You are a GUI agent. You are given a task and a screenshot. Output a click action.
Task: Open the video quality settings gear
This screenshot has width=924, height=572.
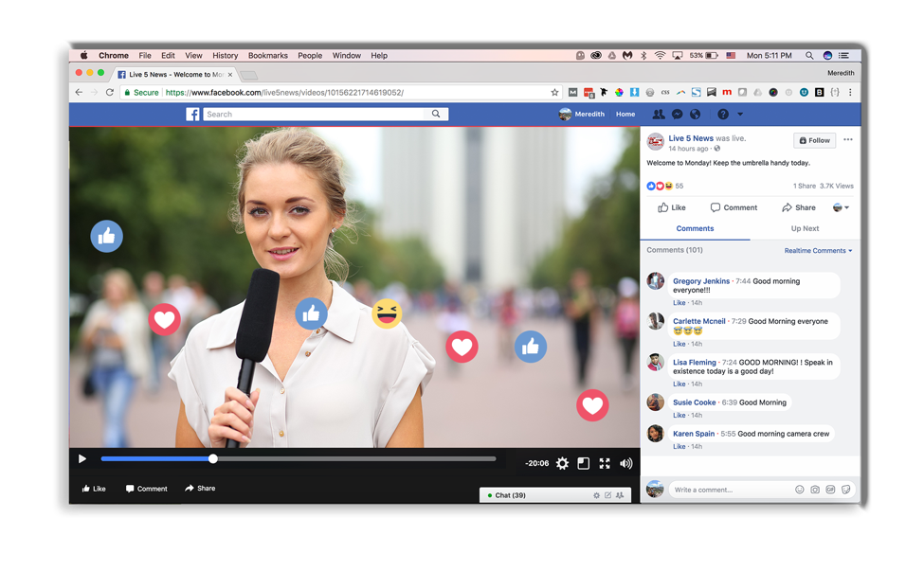[x=562, y=463]
